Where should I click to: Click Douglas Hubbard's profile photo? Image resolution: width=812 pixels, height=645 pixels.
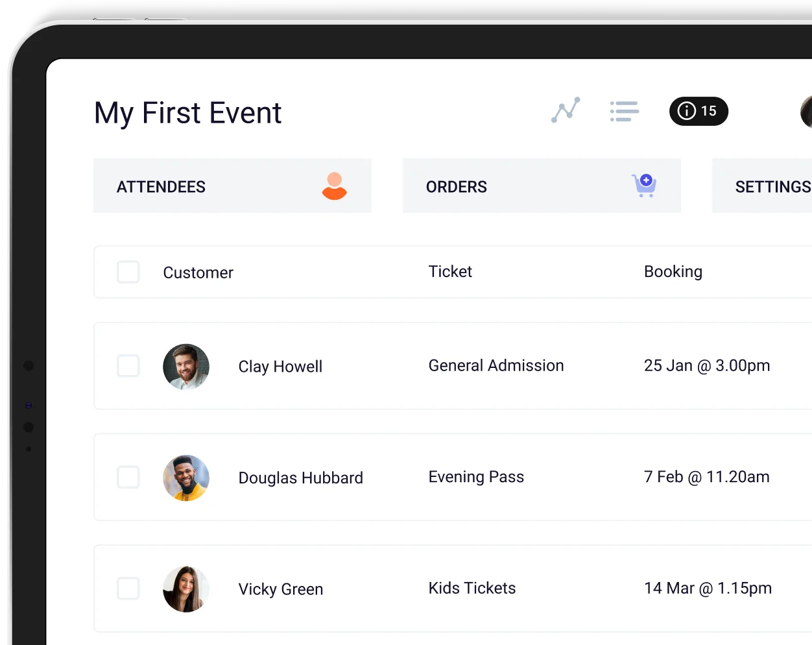point(186,478)
